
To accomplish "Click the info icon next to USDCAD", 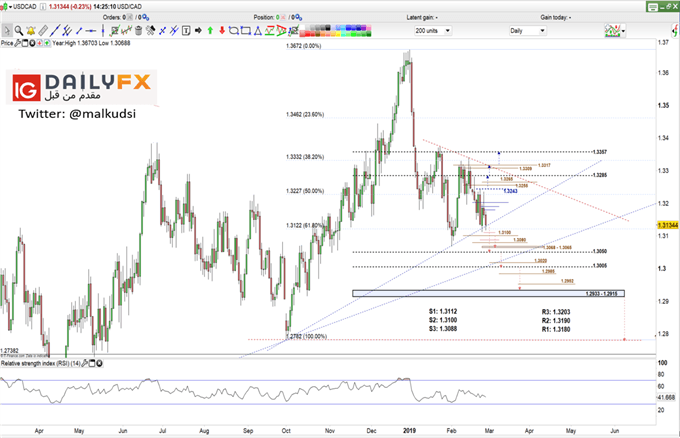I will [42, 7].
